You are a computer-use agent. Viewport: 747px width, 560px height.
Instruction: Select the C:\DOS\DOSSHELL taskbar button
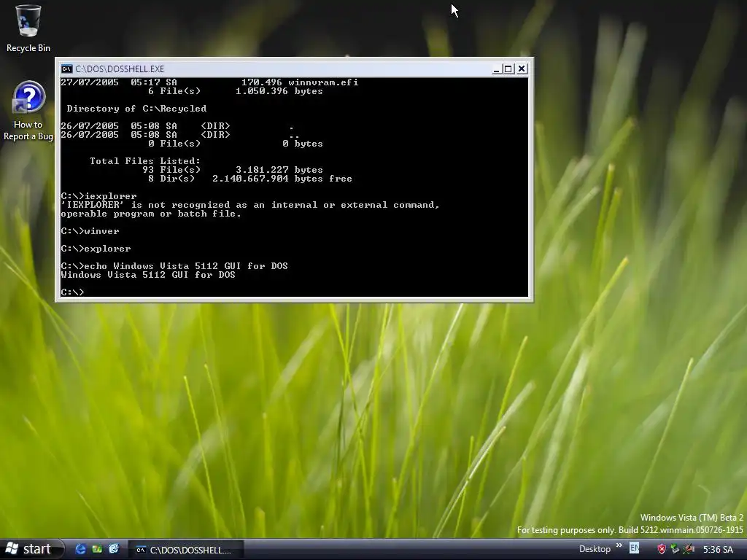coord(186,550)
